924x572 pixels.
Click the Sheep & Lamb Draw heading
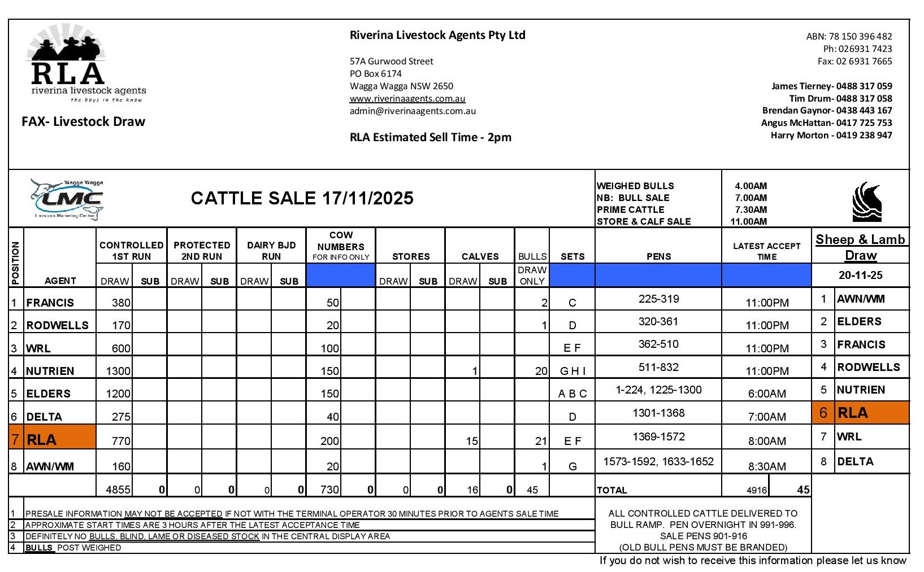coord(860,247)
